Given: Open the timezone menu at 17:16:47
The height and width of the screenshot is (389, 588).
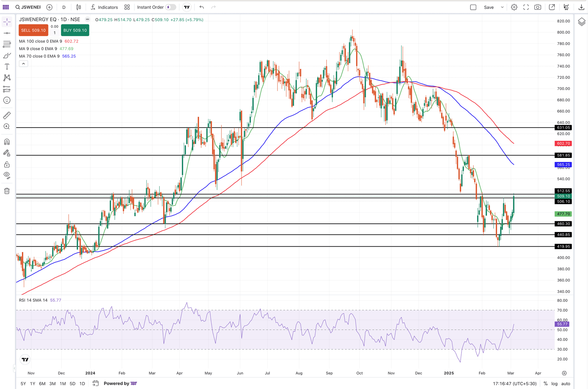Looking at the screenshot, I should [514, 383].
